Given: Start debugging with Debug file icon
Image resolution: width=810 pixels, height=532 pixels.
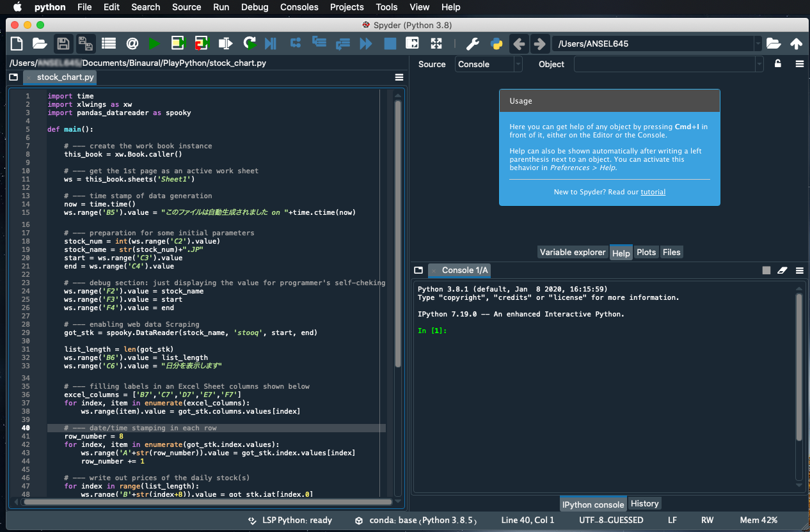Looking at the screenshot, I should point(271,43).
